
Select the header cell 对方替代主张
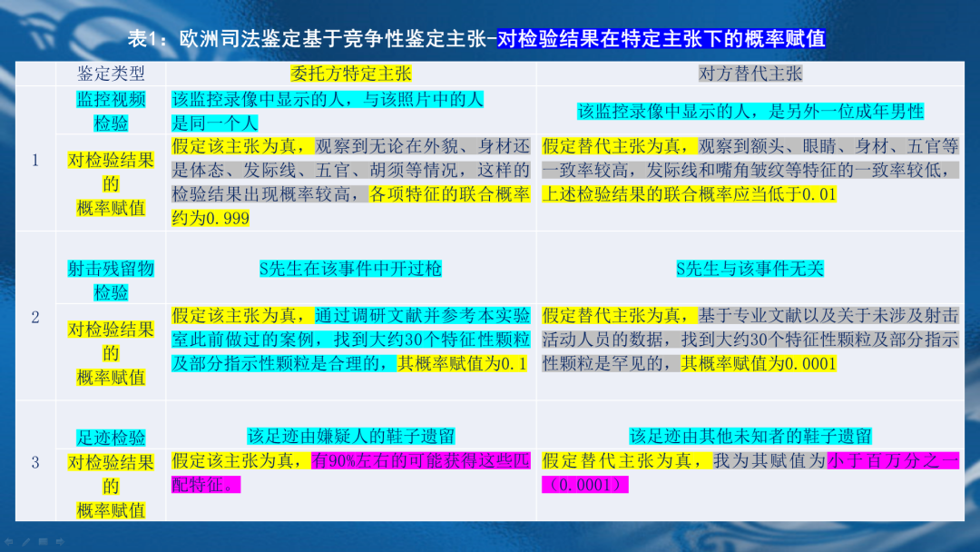[x=750, y=74]
